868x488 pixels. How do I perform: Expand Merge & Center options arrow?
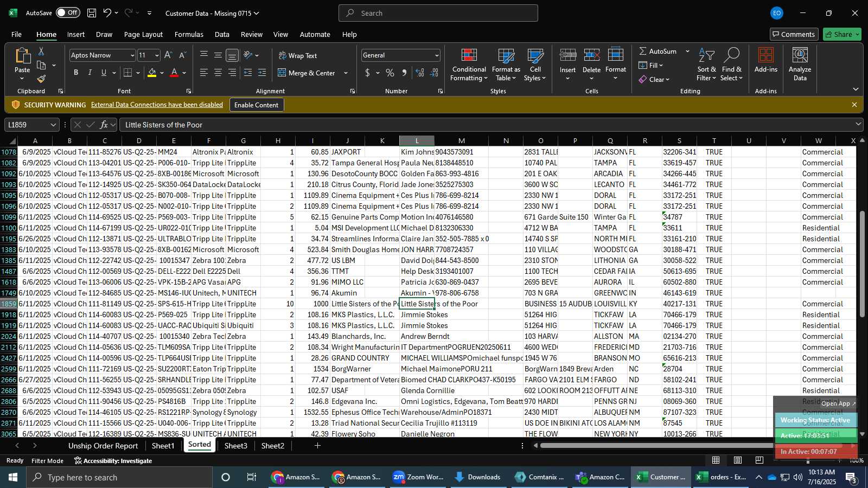click(346, 73)
